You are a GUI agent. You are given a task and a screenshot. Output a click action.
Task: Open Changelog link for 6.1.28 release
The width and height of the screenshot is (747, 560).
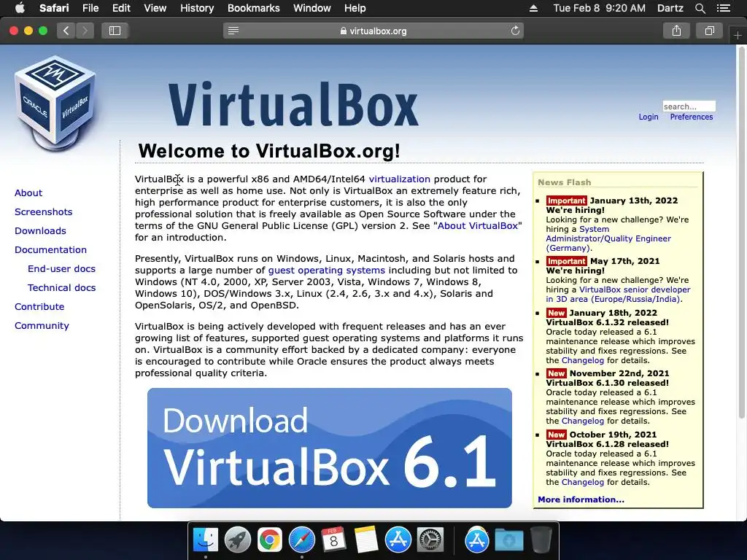(x=583, y=482)
